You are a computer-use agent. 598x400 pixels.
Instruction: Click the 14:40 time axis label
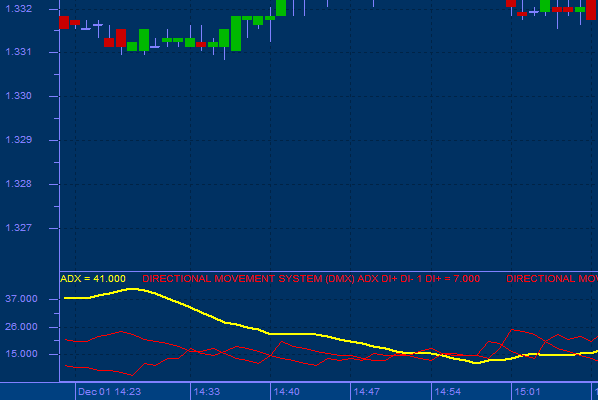pyautogui.click(x=286, y=392)
